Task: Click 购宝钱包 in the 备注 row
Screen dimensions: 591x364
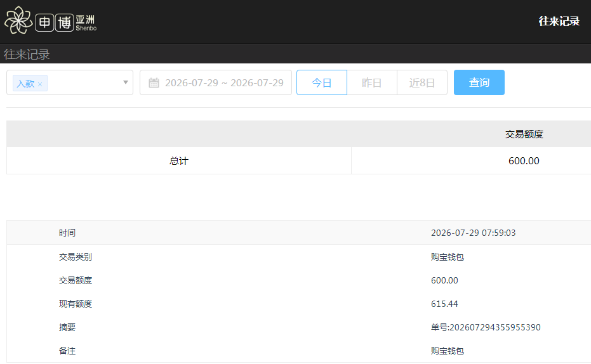Action: point(448,351)
